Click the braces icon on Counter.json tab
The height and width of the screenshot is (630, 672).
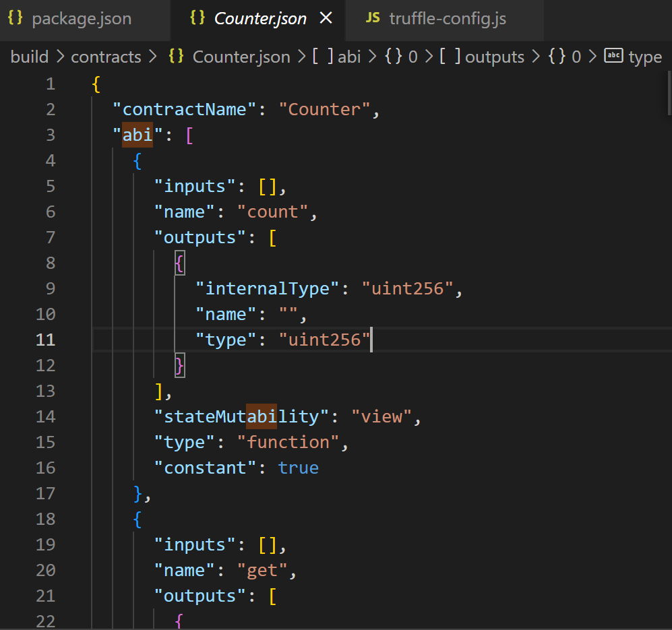pyautogui.click(x=197, y=18)
